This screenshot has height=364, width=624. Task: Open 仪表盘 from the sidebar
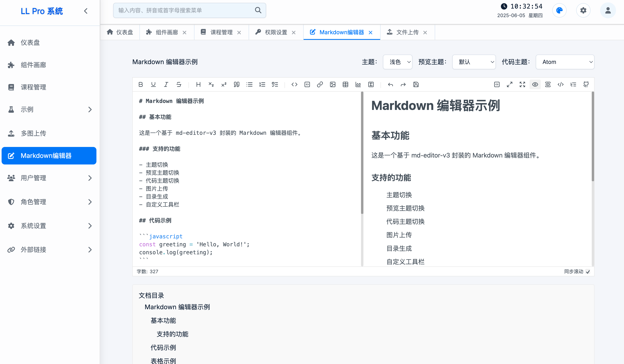[x=49, y=43]
